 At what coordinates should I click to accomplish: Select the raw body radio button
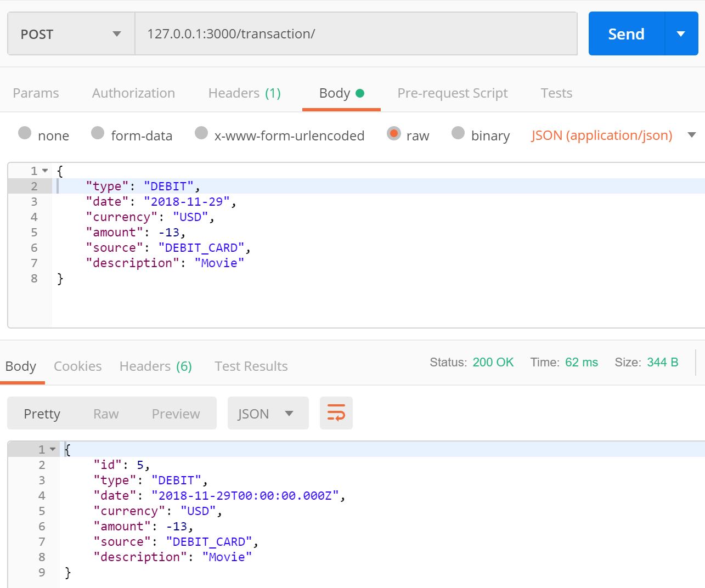pos(394,133)
